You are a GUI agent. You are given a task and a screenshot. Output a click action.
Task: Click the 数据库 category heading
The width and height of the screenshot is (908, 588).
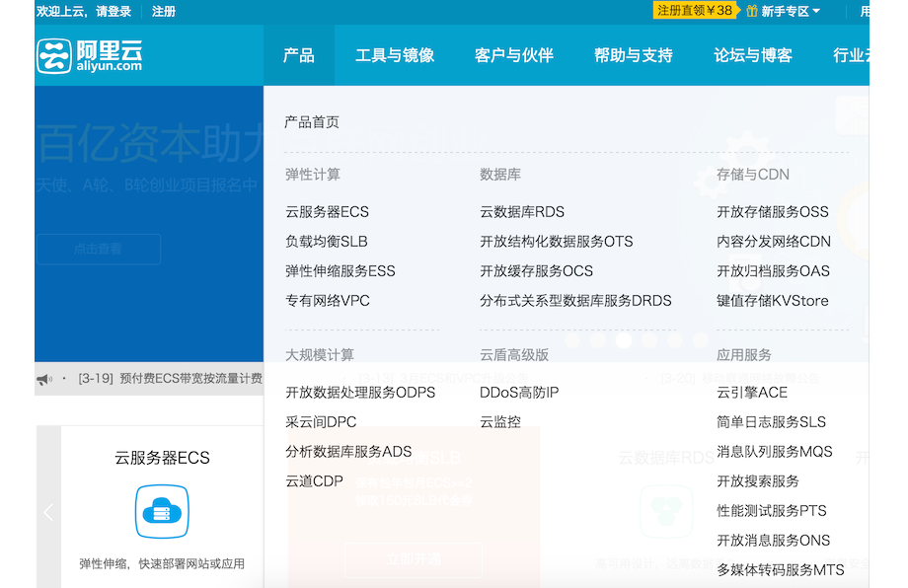[x=500, y=175]
